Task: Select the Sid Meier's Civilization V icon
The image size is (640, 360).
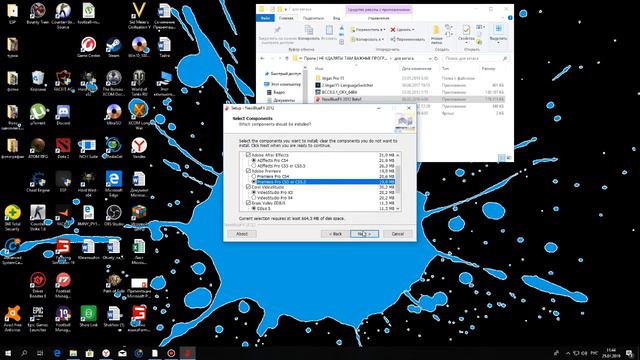Action: click(139, 16)
